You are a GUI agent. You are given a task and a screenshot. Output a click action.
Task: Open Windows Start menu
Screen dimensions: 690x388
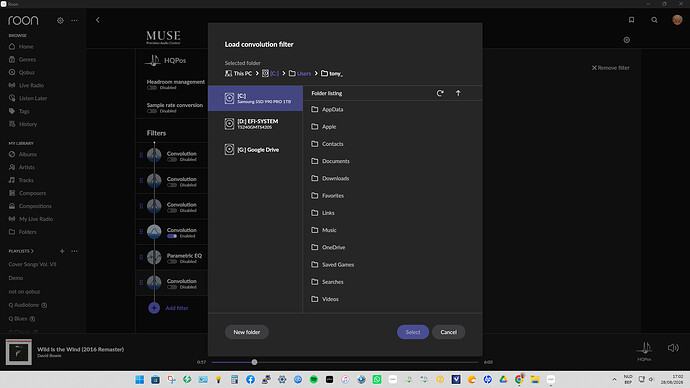[x=139, y=380]
